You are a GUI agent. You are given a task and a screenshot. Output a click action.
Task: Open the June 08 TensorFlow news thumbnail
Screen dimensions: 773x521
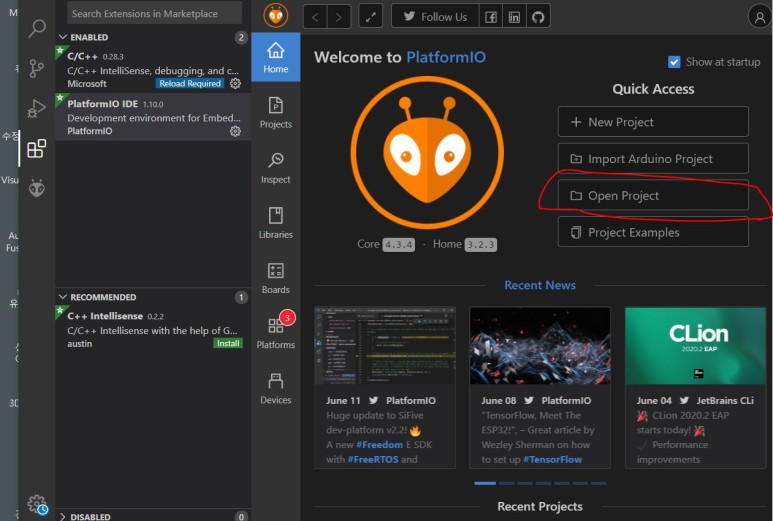point(540,346)
